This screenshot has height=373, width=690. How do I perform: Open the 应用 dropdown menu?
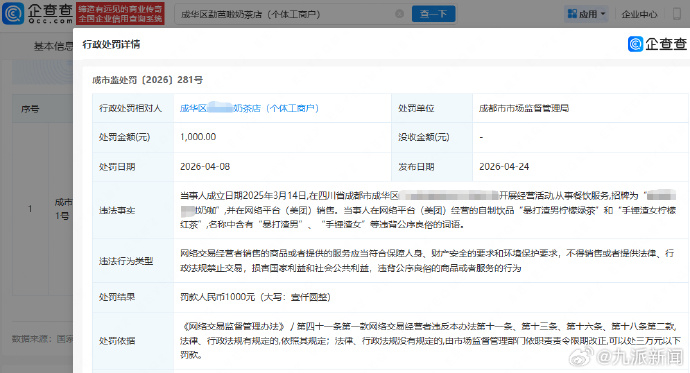(x=587, y=14)
